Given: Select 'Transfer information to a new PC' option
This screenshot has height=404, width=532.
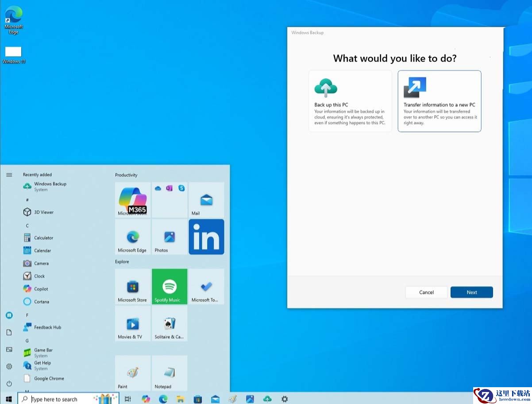Looking at the screenshot, I should tap(439, 101).
